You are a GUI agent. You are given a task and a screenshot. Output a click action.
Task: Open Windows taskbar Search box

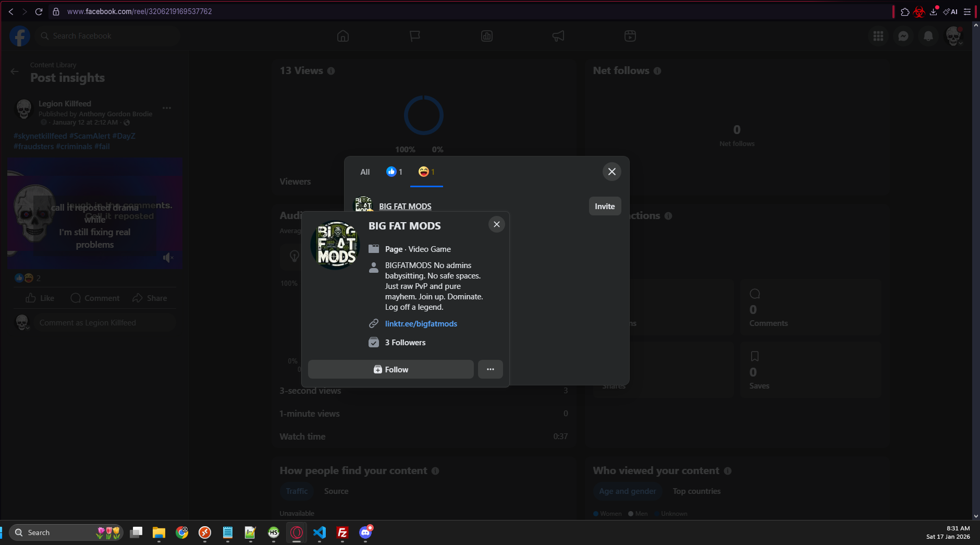pyautogui.click(x=66, y=532)
